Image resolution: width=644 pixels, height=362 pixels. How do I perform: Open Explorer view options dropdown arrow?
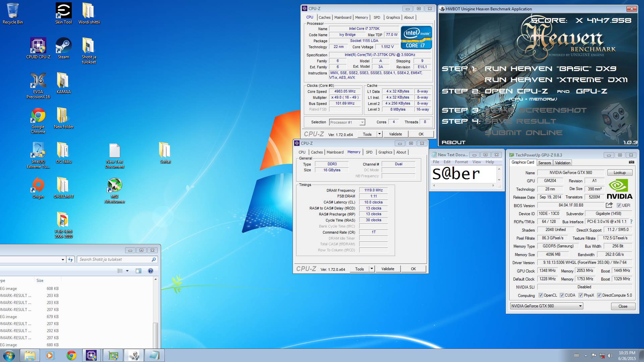127,271
